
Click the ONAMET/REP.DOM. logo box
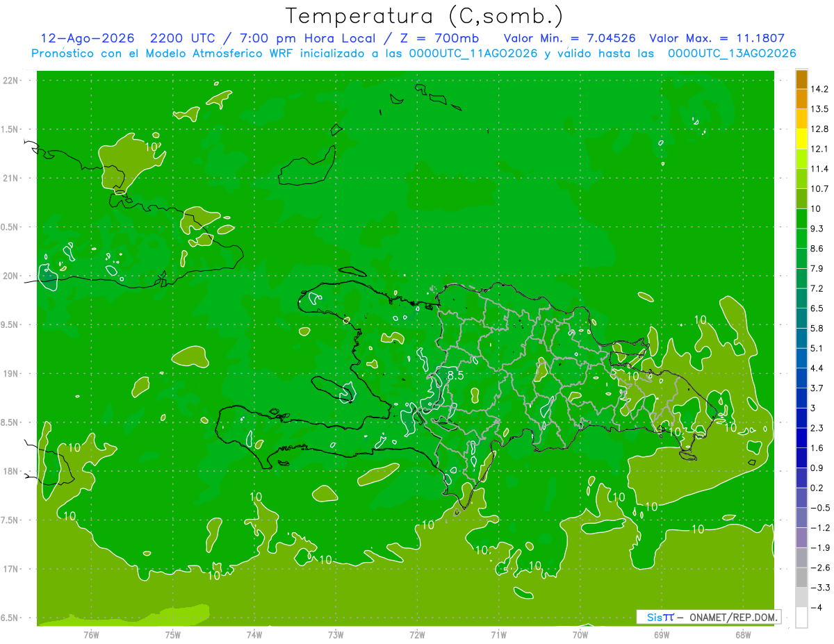click(x=708, y=617)
